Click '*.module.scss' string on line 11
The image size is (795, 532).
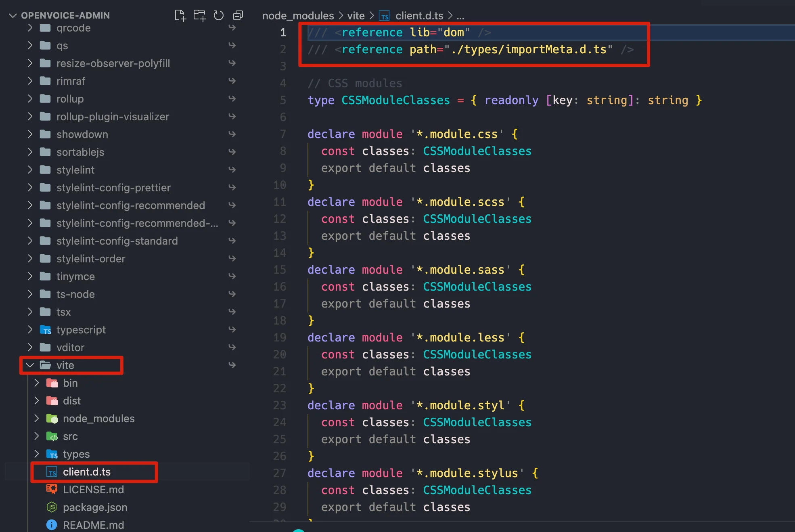tap(460, 202)
